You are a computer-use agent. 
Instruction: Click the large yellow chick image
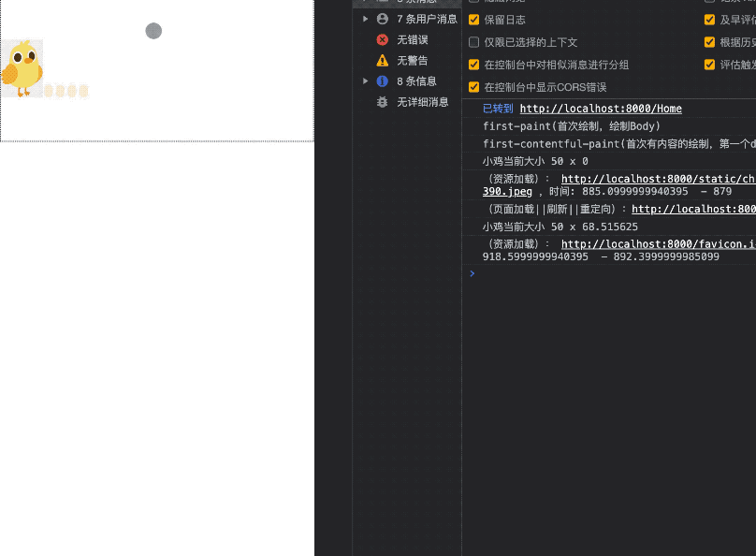(x=22, y=68)
